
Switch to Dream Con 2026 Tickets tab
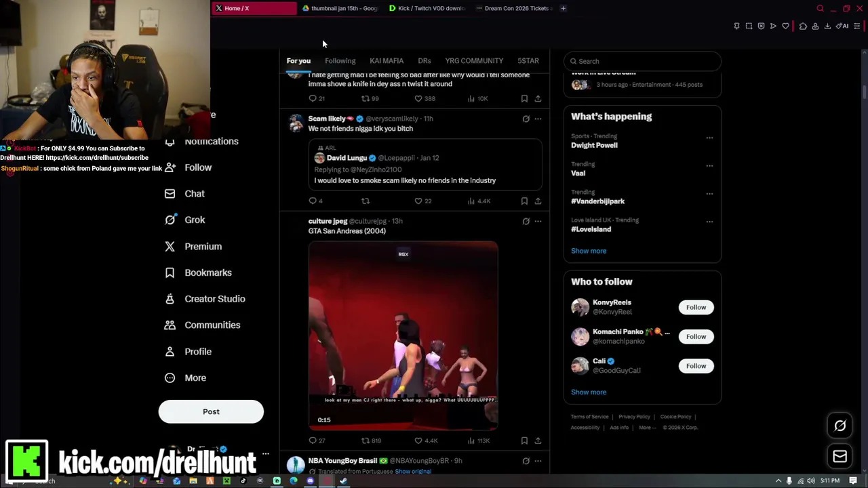point(513,8)
